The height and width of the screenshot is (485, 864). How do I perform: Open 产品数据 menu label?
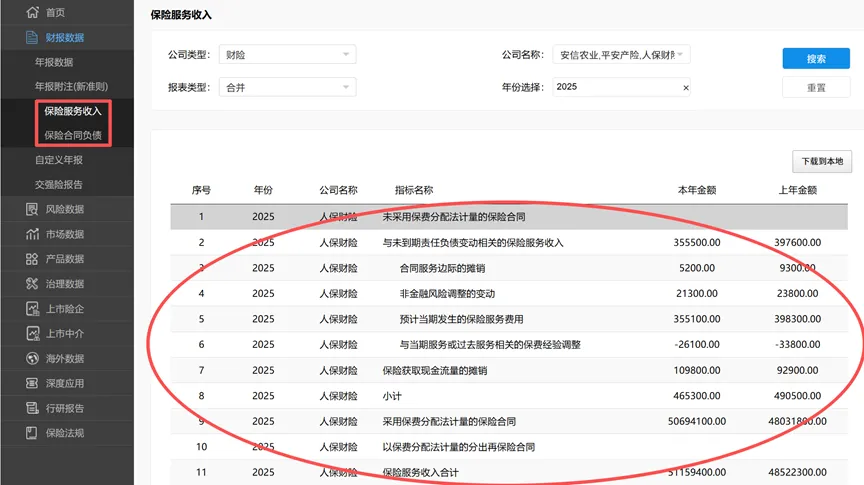[64, 258]
